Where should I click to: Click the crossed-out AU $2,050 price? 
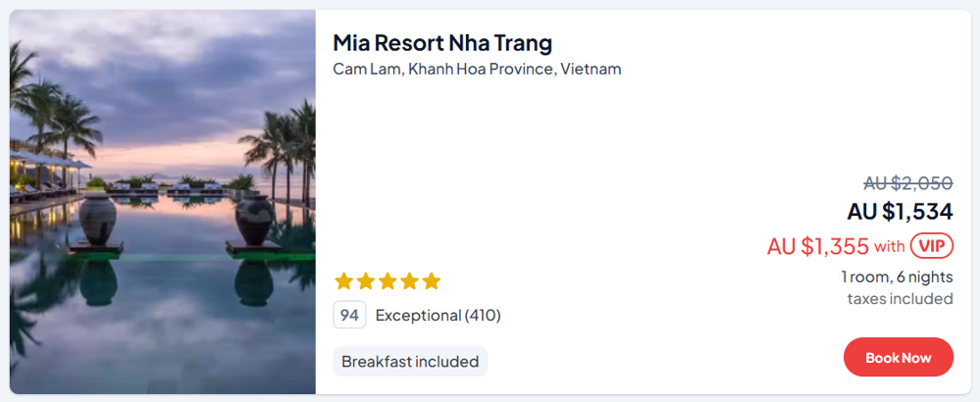pyautogui.click(x=907, y=182)
